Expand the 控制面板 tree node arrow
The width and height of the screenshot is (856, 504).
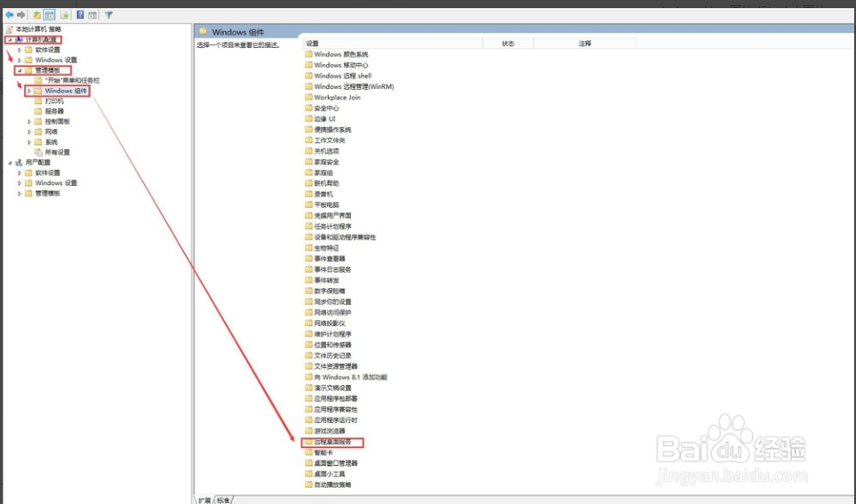click(29, 122)
